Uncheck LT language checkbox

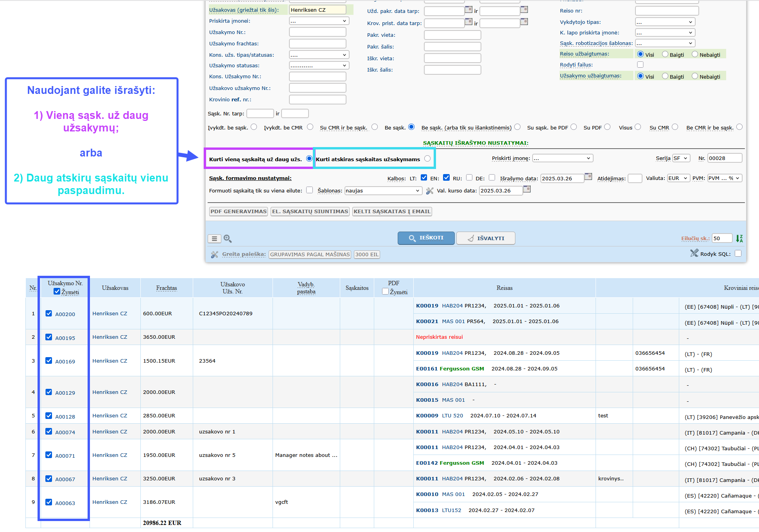[x=424, y=178]
